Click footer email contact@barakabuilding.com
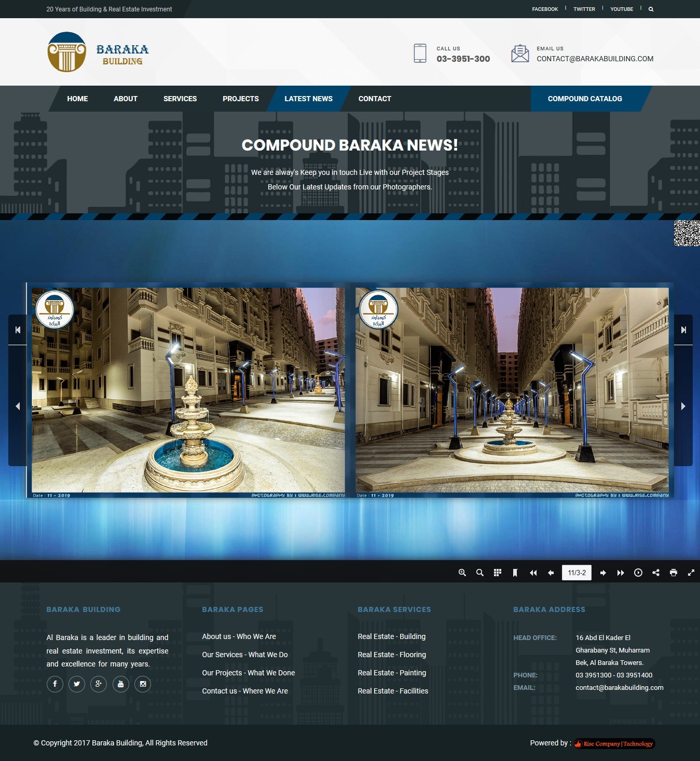700x761 pixels. coord(620,687)
